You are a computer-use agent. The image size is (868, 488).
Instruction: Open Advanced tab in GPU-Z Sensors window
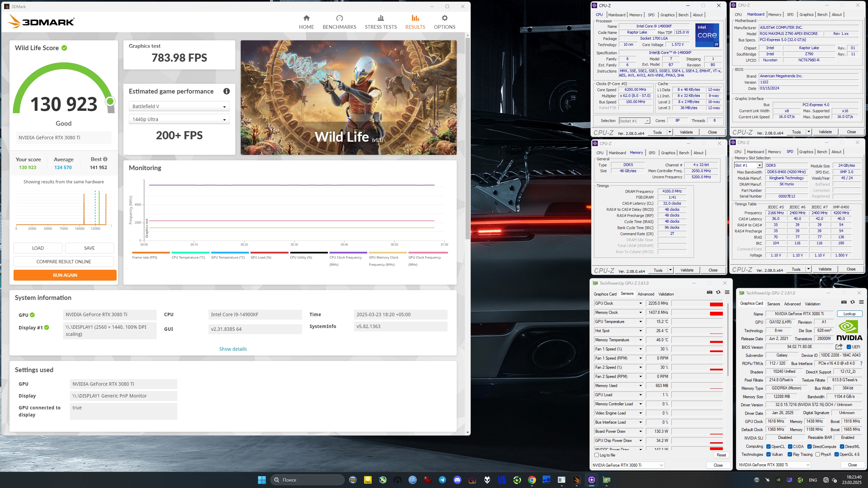(x=646, y=294)
